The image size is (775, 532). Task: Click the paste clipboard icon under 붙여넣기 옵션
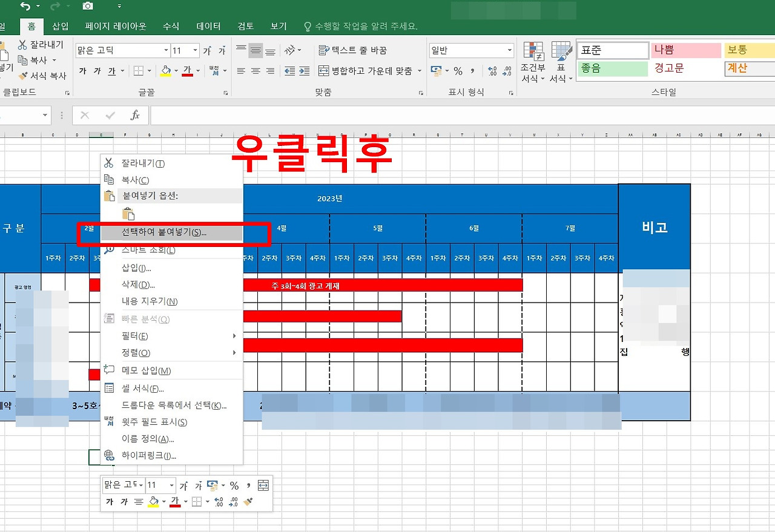coord(128,214)
